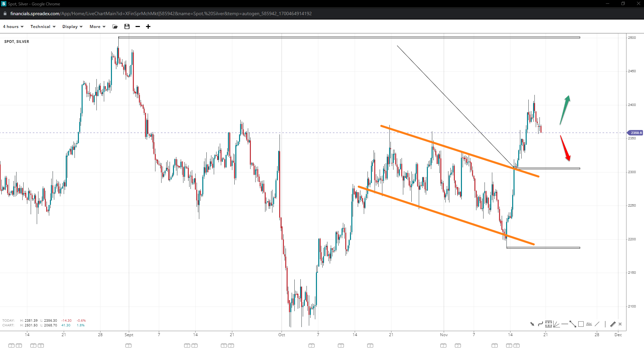Choose the Fibonacci retracement tool
The height and width of the screenshot is (349, 644).
point(549,324)
